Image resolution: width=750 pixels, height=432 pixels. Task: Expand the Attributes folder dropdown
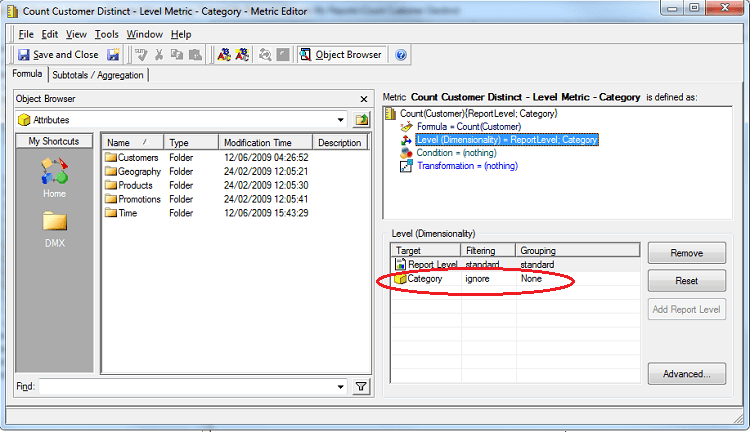(x=341, y=120)
